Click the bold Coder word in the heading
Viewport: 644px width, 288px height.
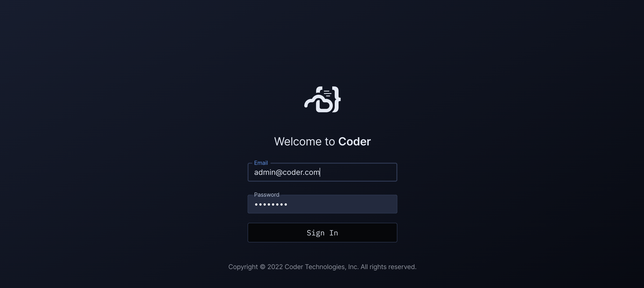pos(355,141)
